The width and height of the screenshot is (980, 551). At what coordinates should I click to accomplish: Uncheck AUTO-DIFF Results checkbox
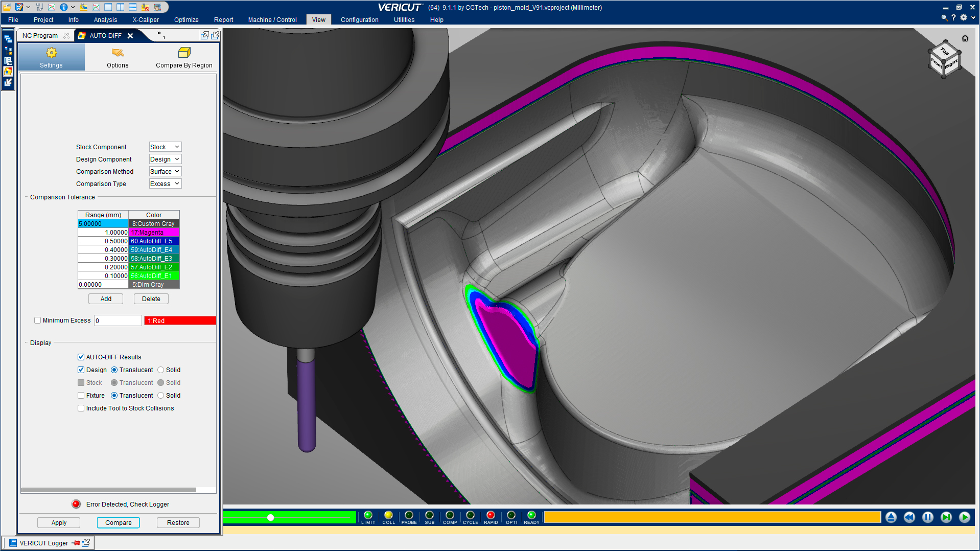point(81,357)
